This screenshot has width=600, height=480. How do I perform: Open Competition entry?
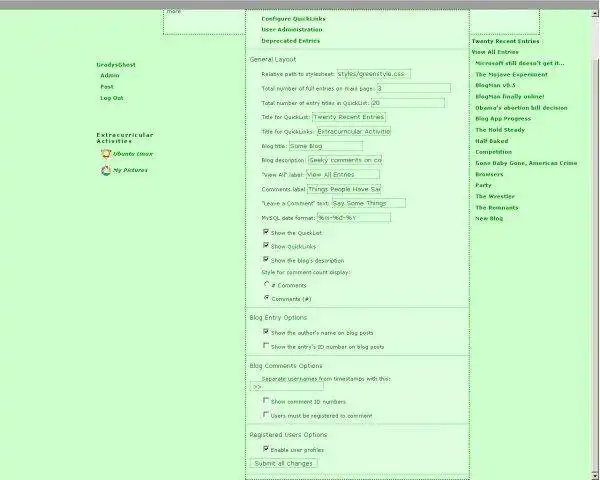pos(494,152)
